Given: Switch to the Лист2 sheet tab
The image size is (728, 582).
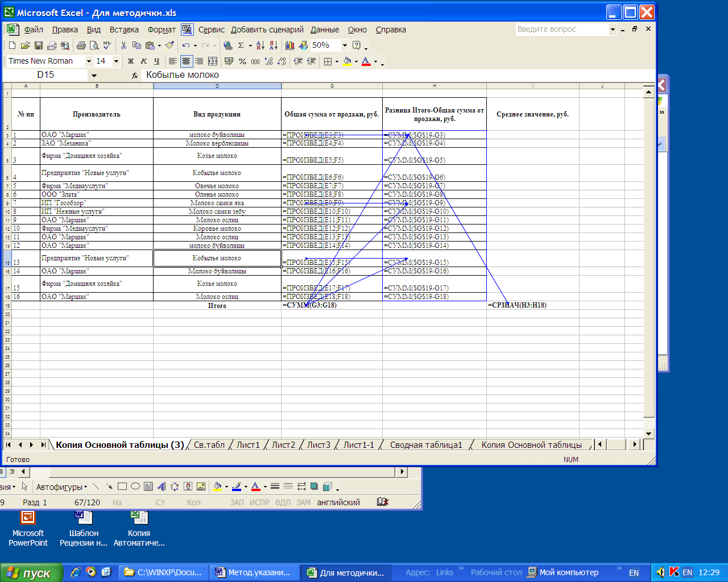Looking at the screenshot, I should point(283,445).
